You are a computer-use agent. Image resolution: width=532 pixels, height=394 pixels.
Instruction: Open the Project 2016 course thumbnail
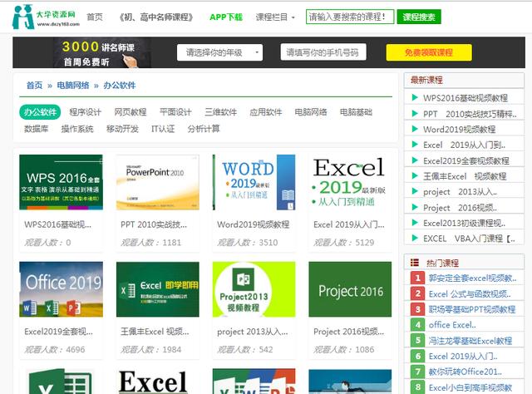(350, 289)
